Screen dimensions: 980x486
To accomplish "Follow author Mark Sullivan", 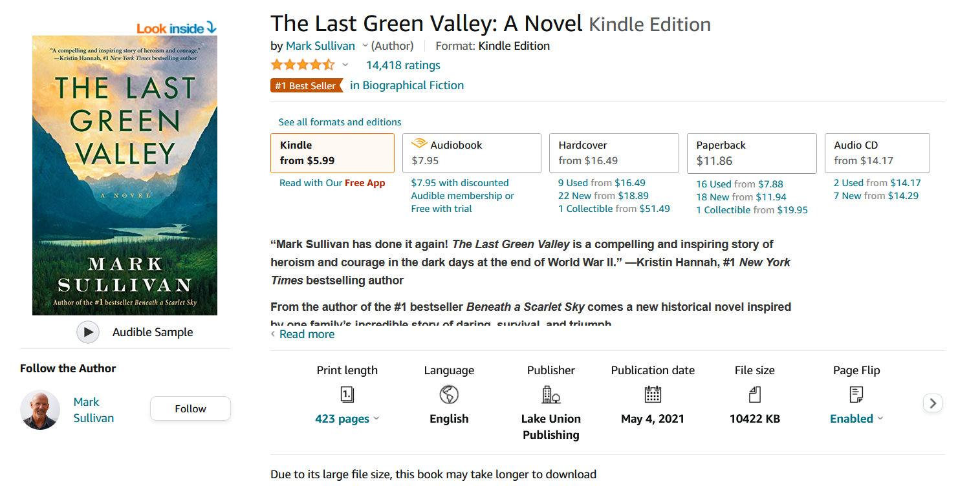I will [x=190, y=408].
